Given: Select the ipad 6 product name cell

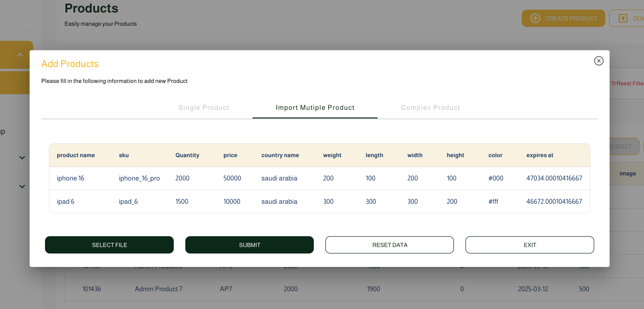Looking at the screenshot, I should coord(65,201).
